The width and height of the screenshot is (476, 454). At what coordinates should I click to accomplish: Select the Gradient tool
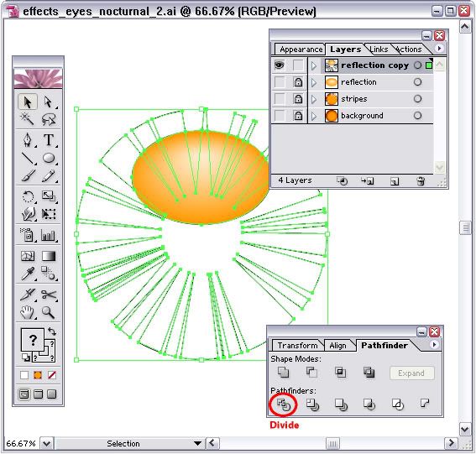point(48,256)
